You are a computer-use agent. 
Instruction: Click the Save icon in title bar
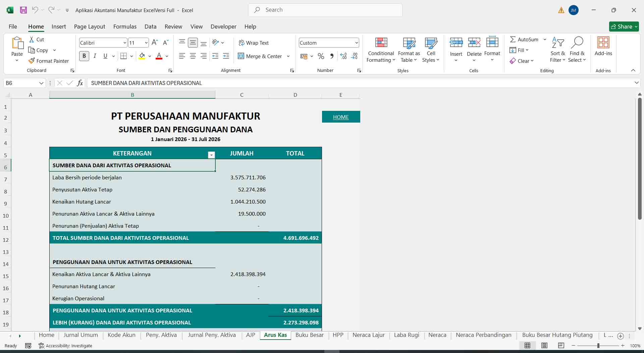point(23,10)
